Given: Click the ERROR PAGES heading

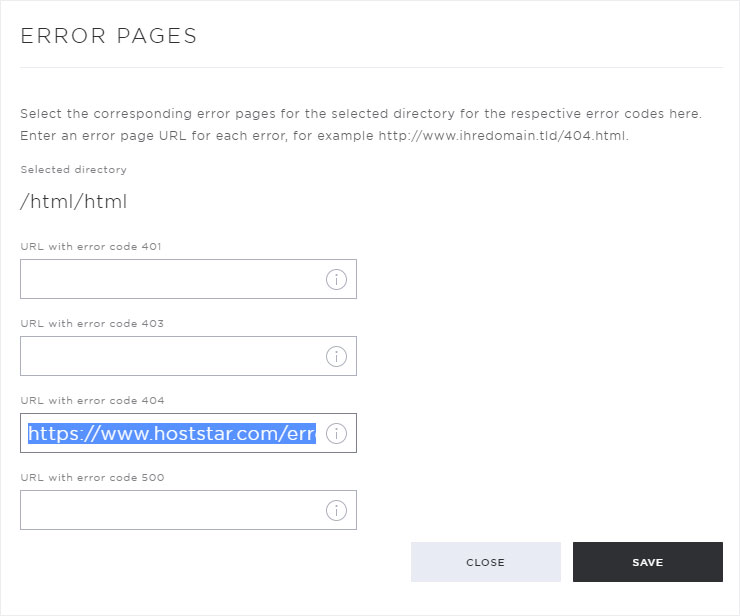Looking at the screenshot, I should click(x=109, y=36).
